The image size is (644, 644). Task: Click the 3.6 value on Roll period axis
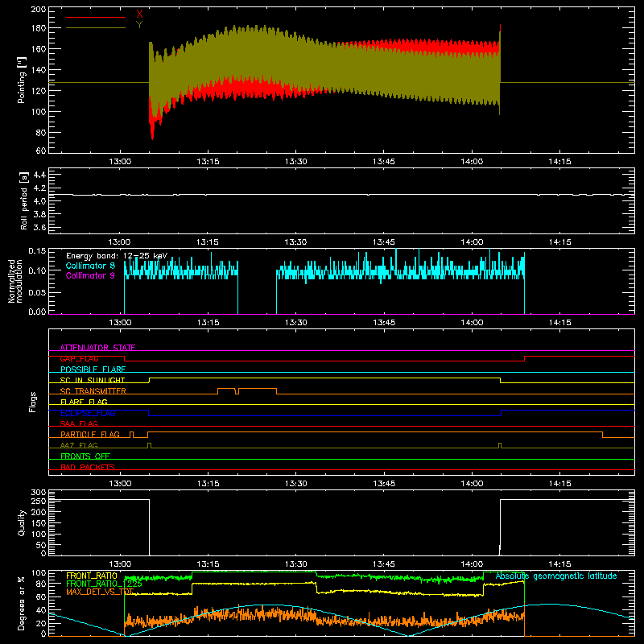(x=39, y=227)
